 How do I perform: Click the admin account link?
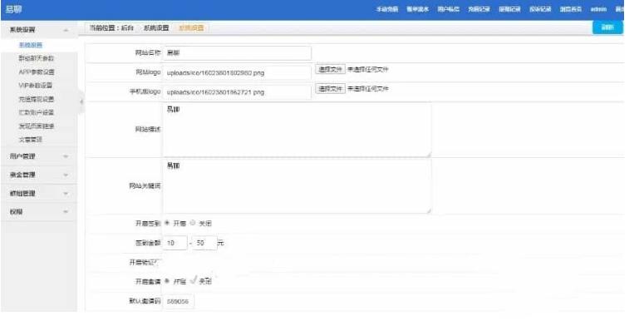pos(598,9)
